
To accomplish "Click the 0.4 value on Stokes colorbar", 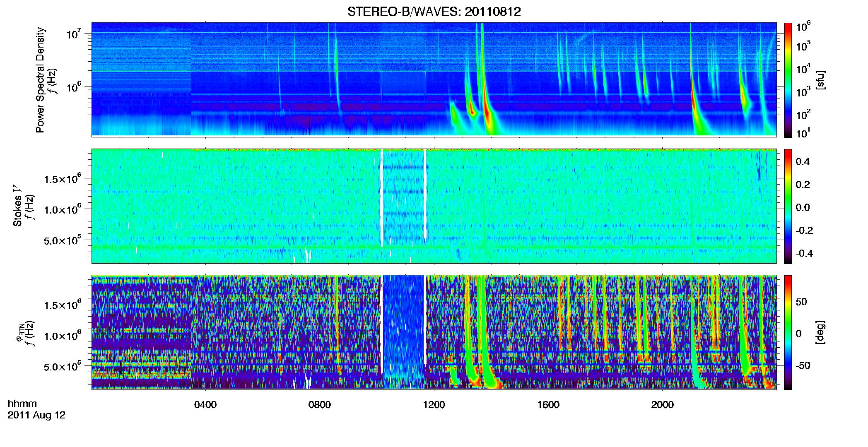I will 803,162.
